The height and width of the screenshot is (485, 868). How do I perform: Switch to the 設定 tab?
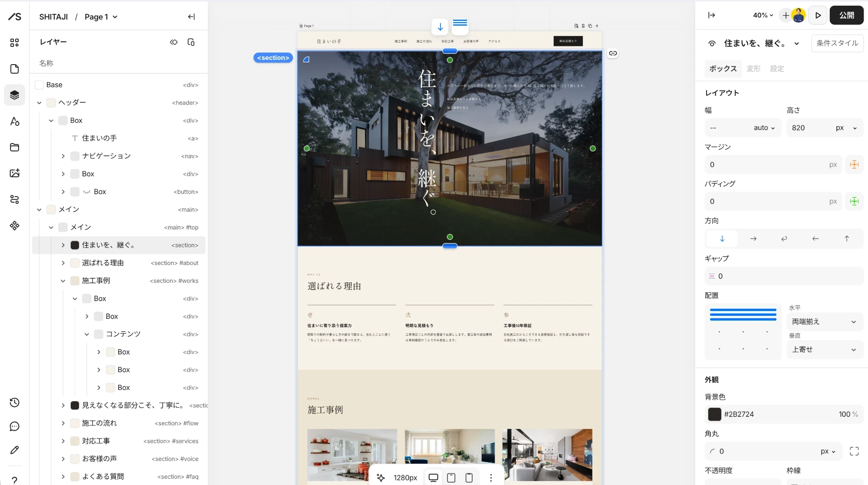777,69
